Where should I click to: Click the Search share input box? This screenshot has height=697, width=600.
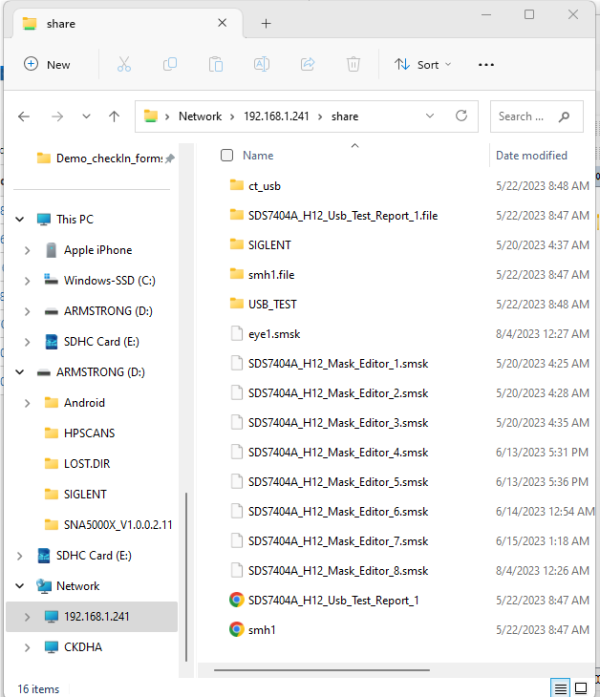[530, 116]
